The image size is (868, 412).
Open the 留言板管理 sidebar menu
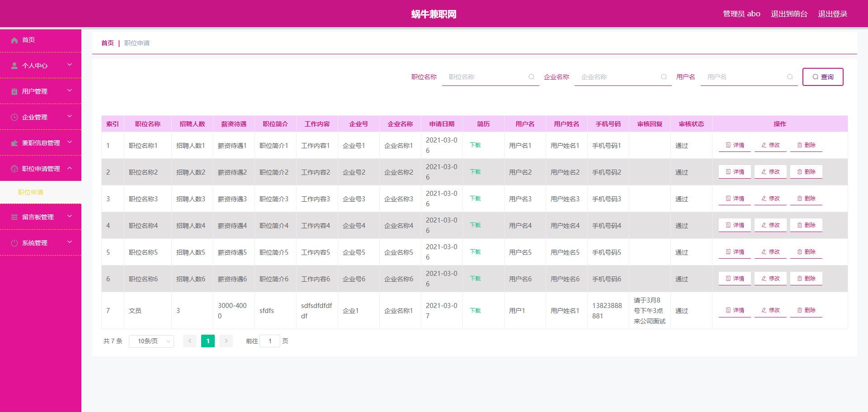point(41,217)
